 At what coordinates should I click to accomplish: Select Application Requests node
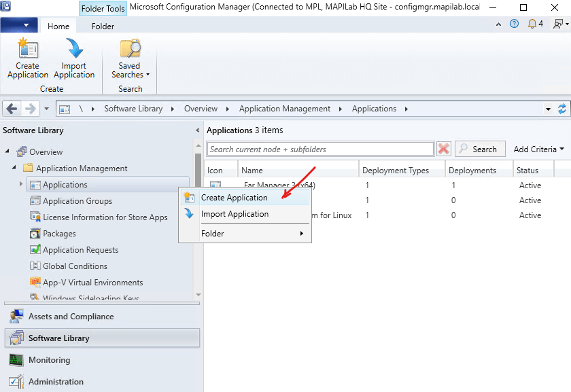[x=80, y=250]
